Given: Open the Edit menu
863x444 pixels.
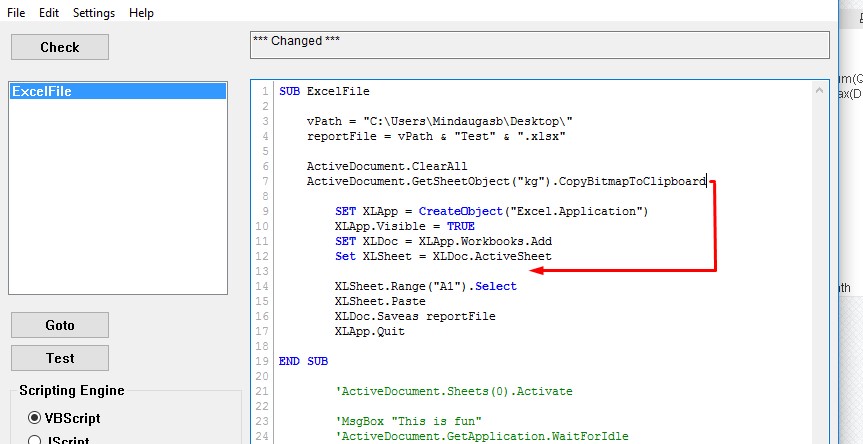Looking at the screenshot, I should [49, 13].
